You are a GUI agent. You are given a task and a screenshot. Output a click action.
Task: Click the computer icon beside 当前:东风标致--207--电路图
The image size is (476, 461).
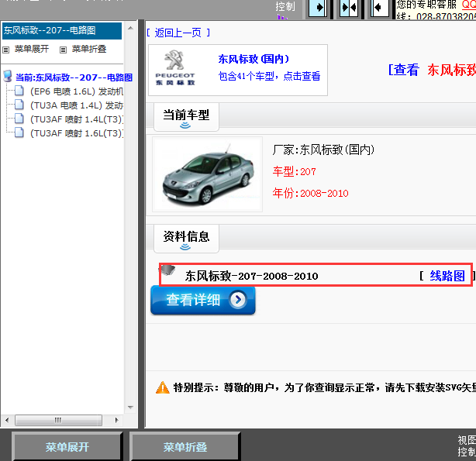click(x=8, y=76)
